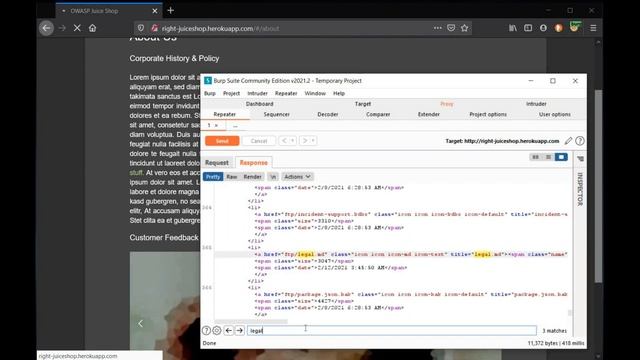640x360 pixels.
Task: Switch to the Proxy tab
Action: [x=447, y=104]
